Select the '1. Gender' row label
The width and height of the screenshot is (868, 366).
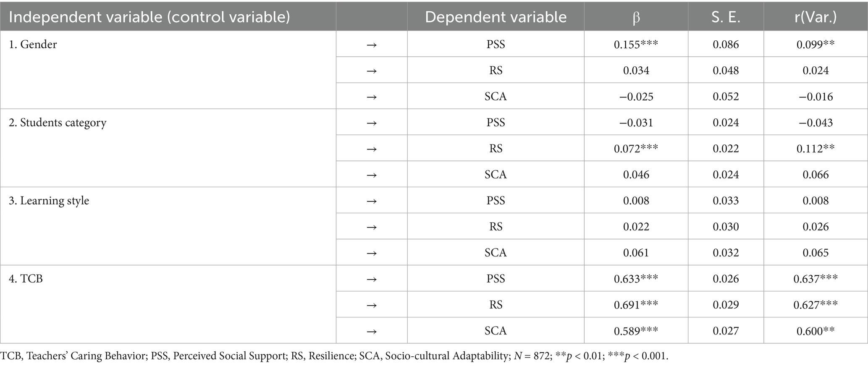point(33,44)
